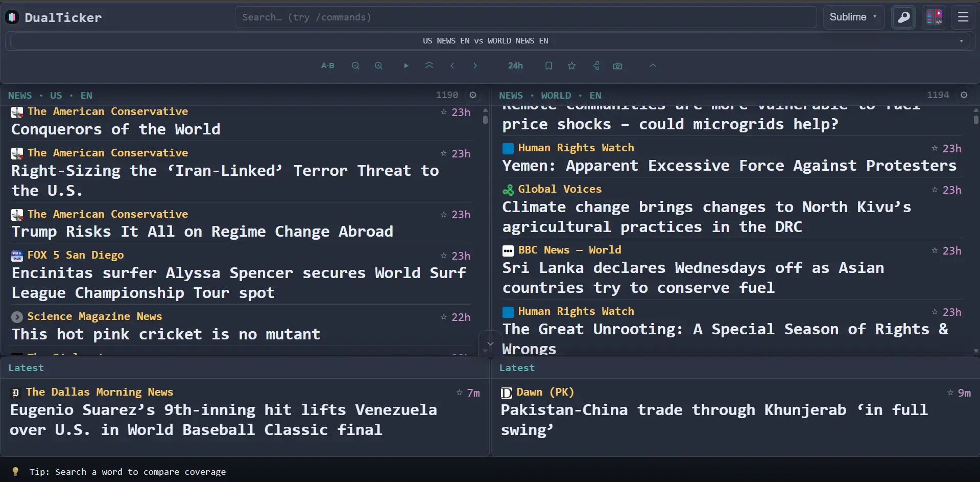
Task: Click FOX 5 San Diego source name
Action: click(x=76, y=255)
